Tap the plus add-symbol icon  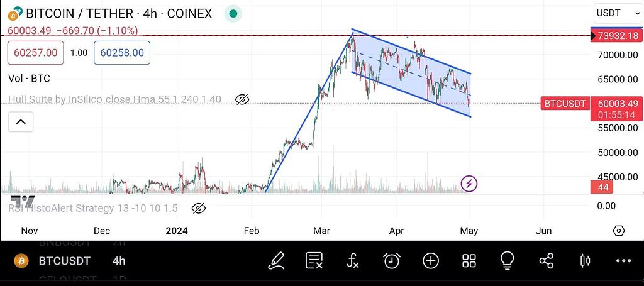431,260
